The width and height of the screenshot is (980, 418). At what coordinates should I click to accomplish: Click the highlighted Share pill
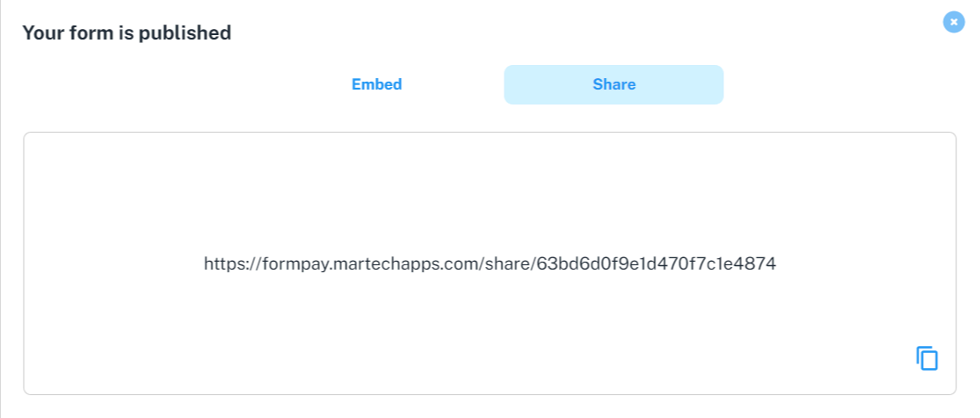(x=613, y=85)
